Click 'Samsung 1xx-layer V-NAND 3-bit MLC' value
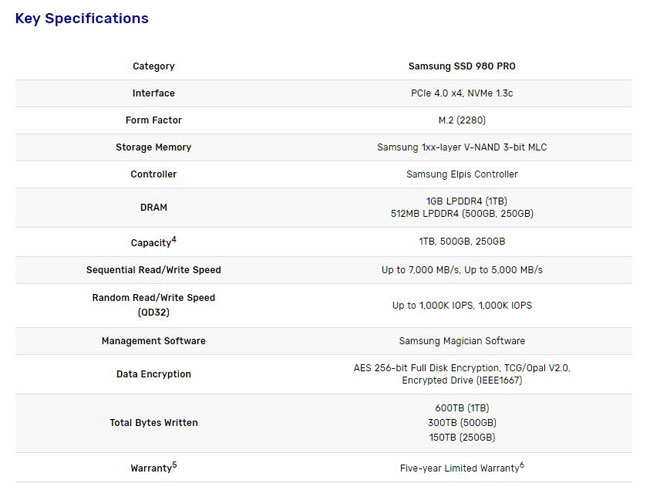The height and width of the screenshot is (497, 660). click(462, 147)
